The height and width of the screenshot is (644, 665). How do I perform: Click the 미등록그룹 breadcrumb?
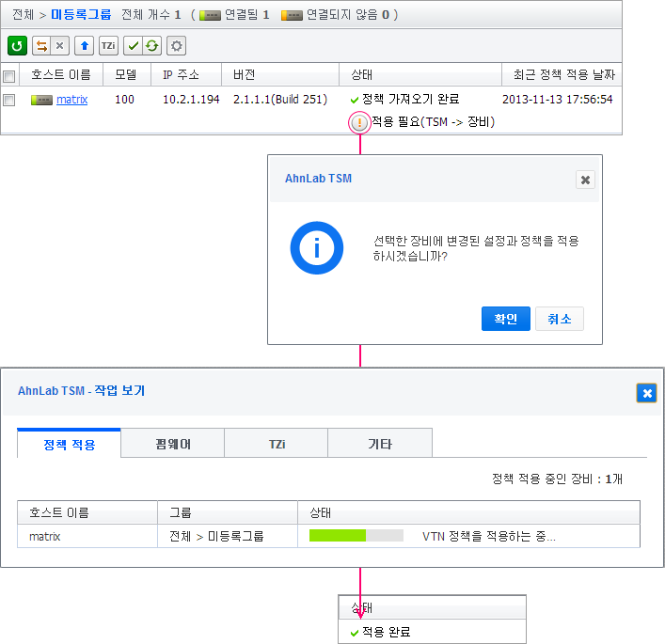(81, 15)
